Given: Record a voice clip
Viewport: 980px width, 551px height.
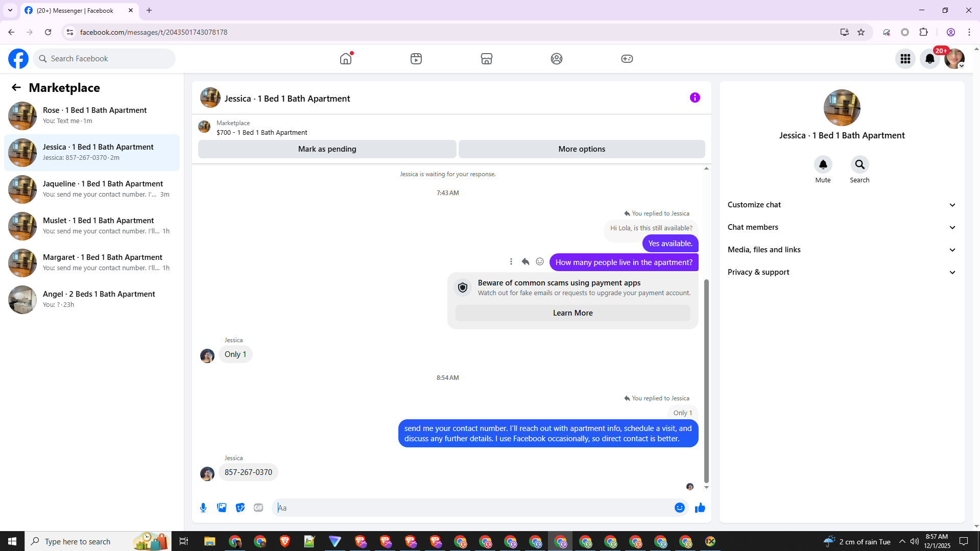Looking at the screenshot, I should coord(203,508).
